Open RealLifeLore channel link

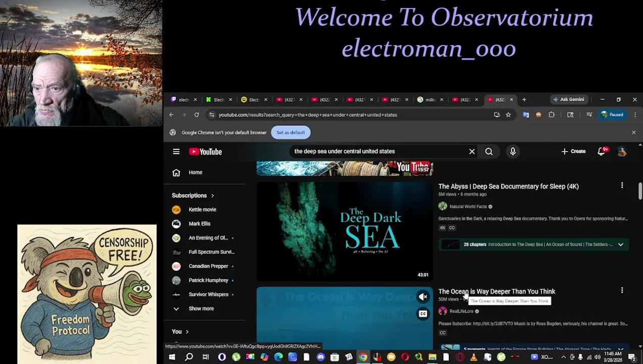(462, 311)
